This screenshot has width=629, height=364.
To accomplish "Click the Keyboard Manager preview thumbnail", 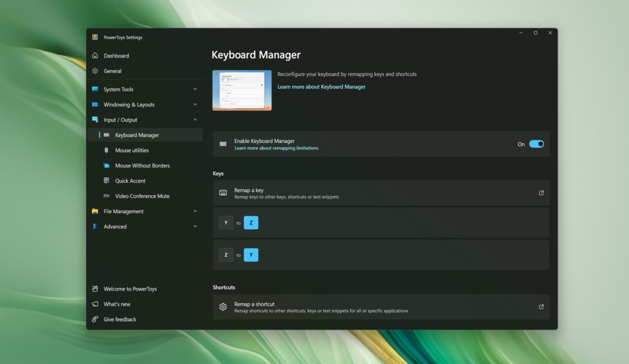I will [242, 90].
